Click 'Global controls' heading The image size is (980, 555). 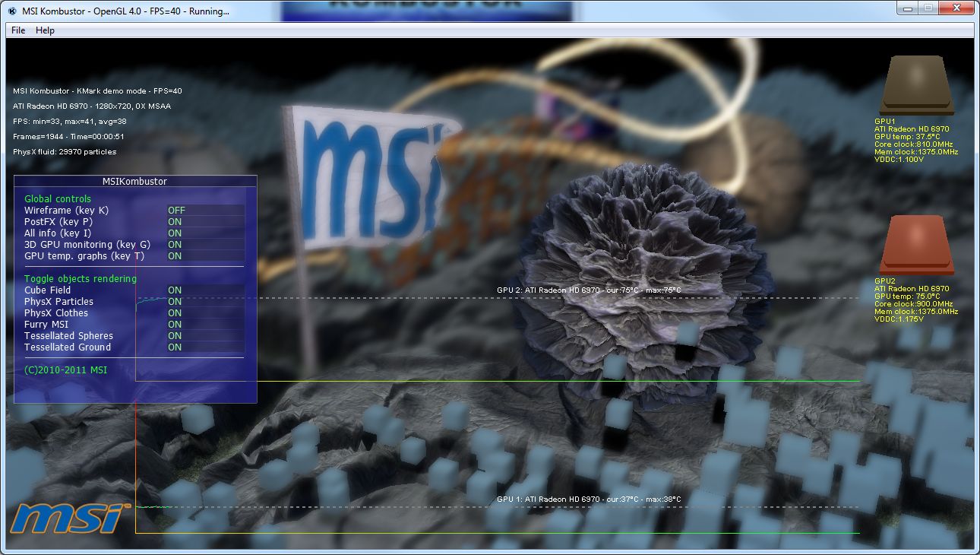[58, 199]
